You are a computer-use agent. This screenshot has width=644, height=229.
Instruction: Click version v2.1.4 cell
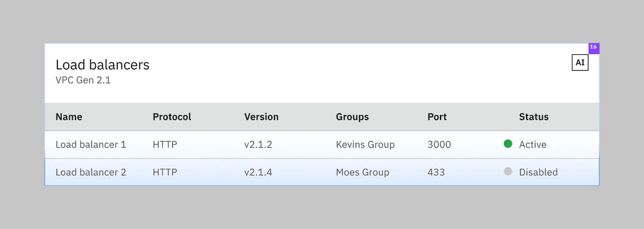coord(258,172)
